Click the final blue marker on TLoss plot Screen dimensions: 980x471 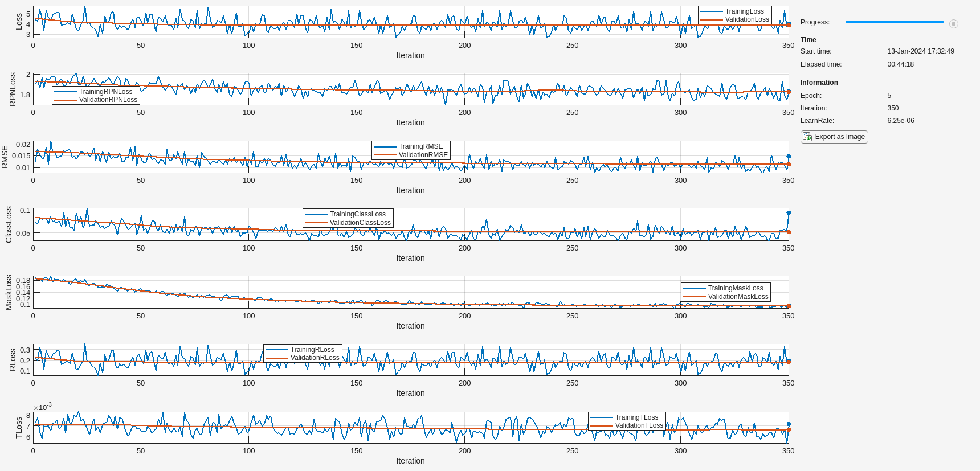[789, 424]
